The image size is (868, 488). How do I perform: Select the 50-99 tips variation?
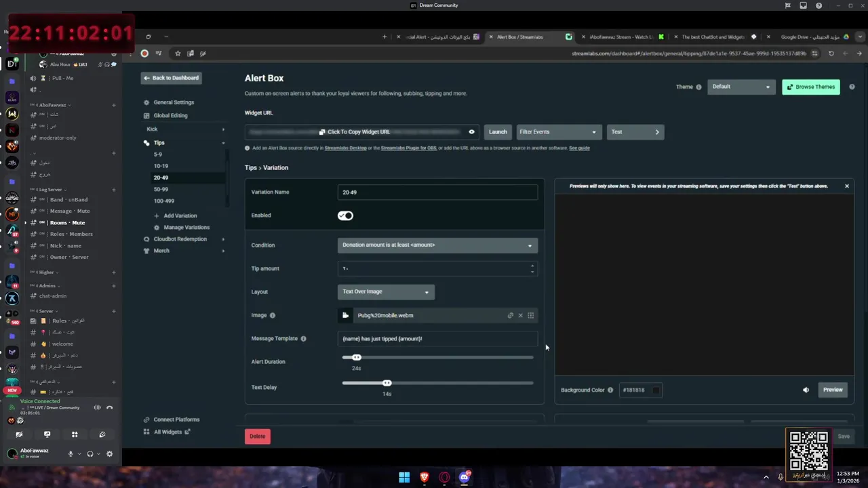pos(161,189)
